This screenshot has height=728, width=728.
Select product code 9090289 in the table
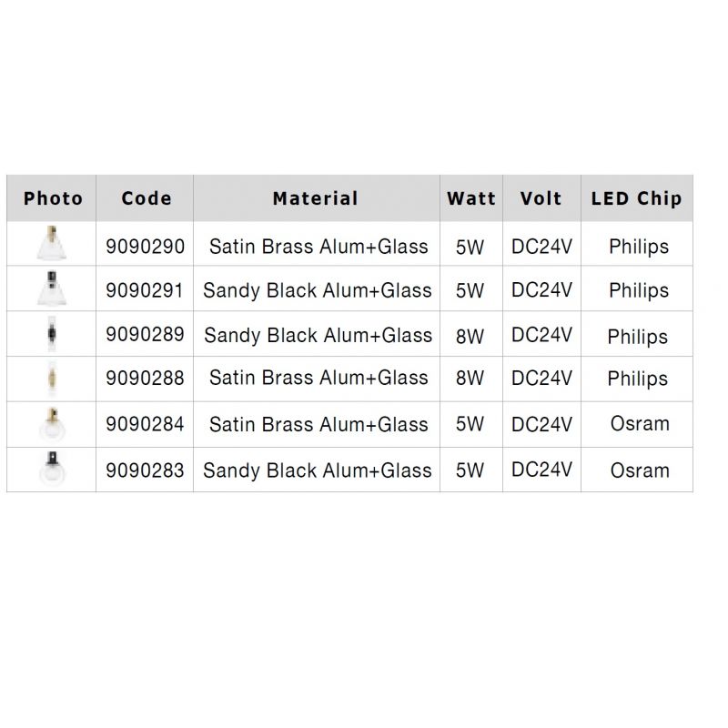pos(145,334)
